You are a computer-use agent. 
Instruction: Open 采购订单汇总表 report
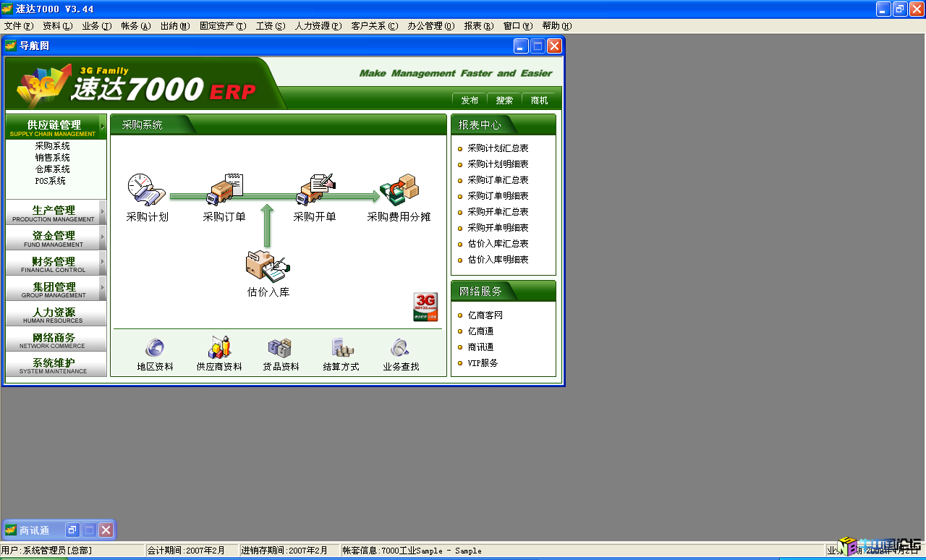click(498, 180)
